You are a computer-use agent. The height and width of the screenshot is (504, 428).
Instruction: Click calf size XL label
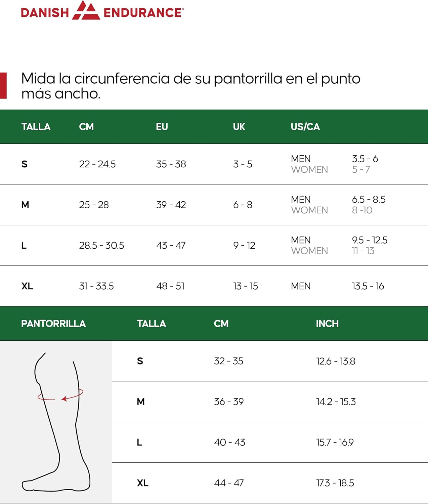[x=143, y=483]
